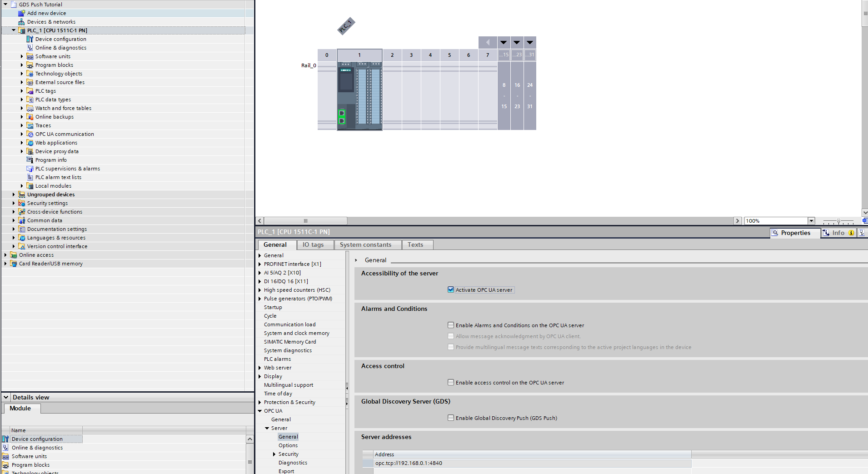Click the Web applications icon
Viewport: 868px width, 474px height.
[x=30, y=143]
